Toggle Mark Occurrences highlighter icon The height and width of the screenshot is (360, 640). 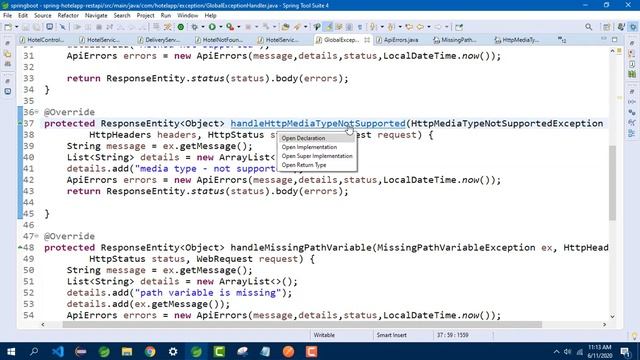[328, 27]
